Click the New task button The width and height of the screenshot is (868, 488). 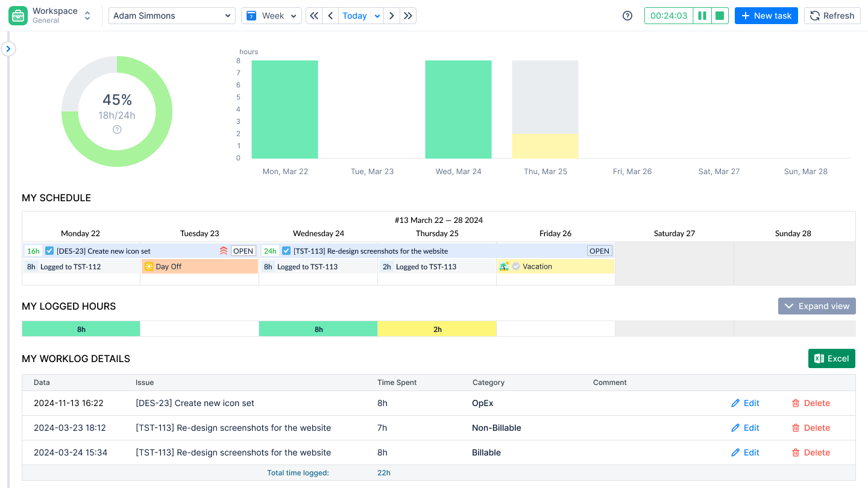click(766, 15)
